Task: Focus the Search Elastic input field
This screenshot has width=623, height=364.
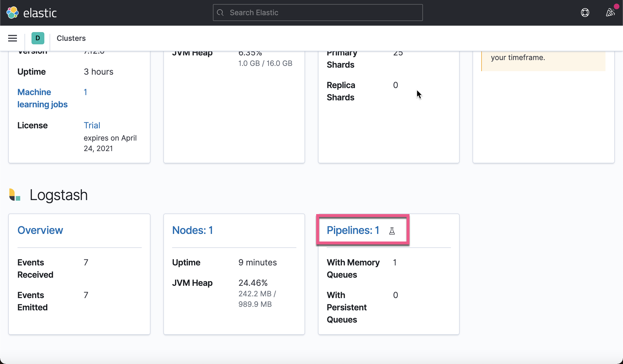Action: click(321, 13)
